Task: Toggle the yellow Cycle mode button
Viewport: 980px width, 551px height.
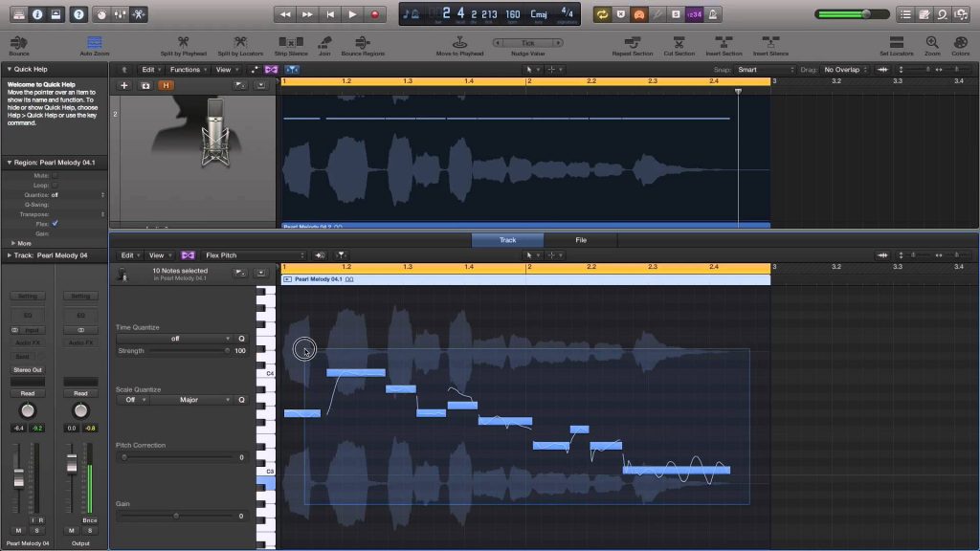Action: (x=602, y=13)
